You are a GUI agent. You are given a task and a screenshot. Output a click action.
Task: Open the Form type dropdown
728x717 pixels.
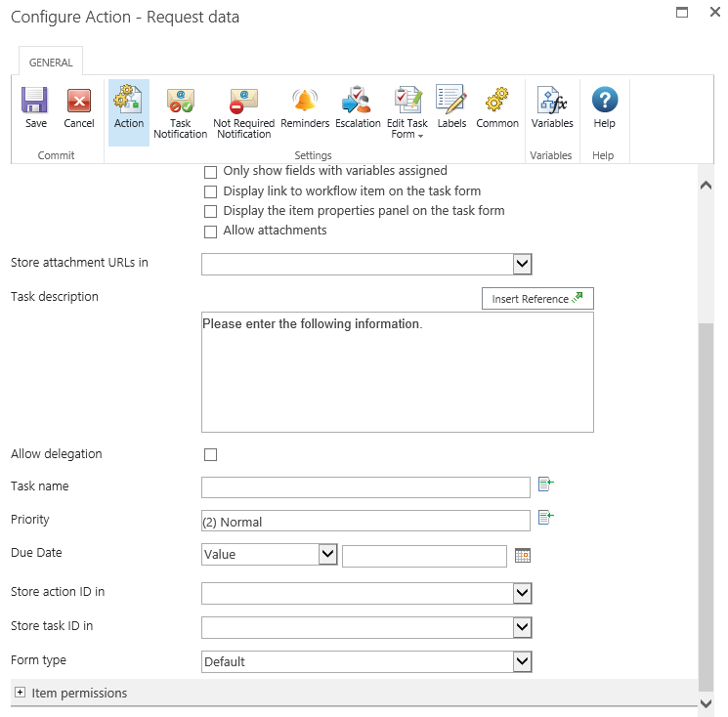point(366,661)
